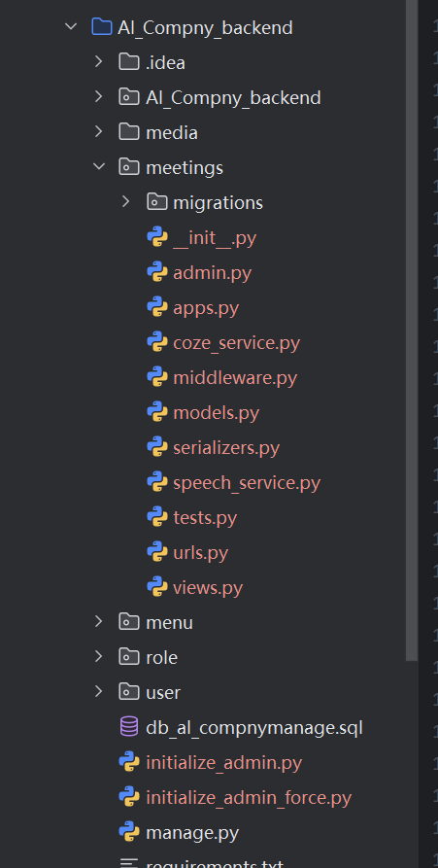Open the middleware.py file
Image resolution: width=438 pixels, height=868 pixels.
(x=235, y=378)
